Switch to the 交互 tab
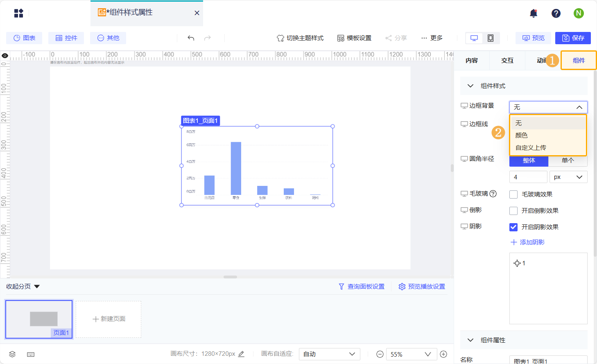This screenshot has width=597, height=364. 507,61
